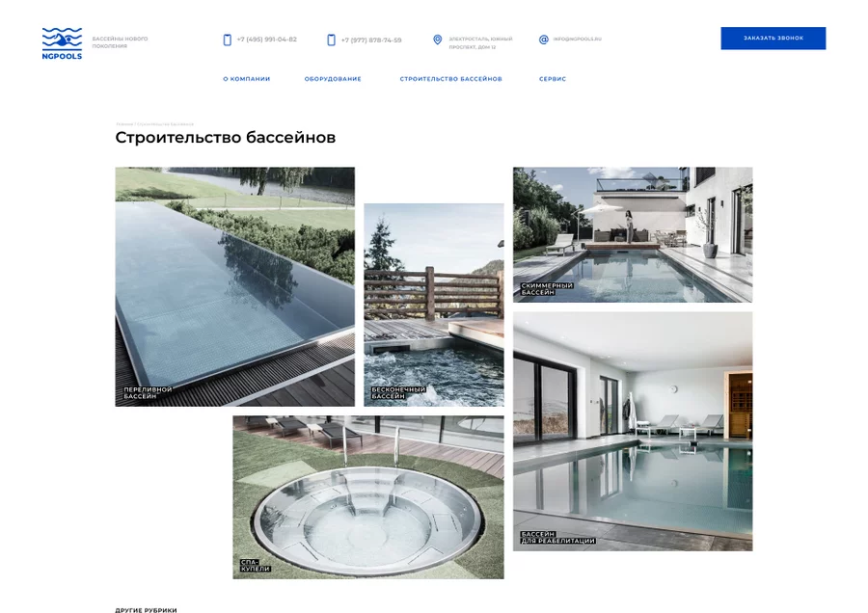Viewport: 868px width, 613px height.
Task: Open the Оборудование menu item
Action: pos(333,79)
